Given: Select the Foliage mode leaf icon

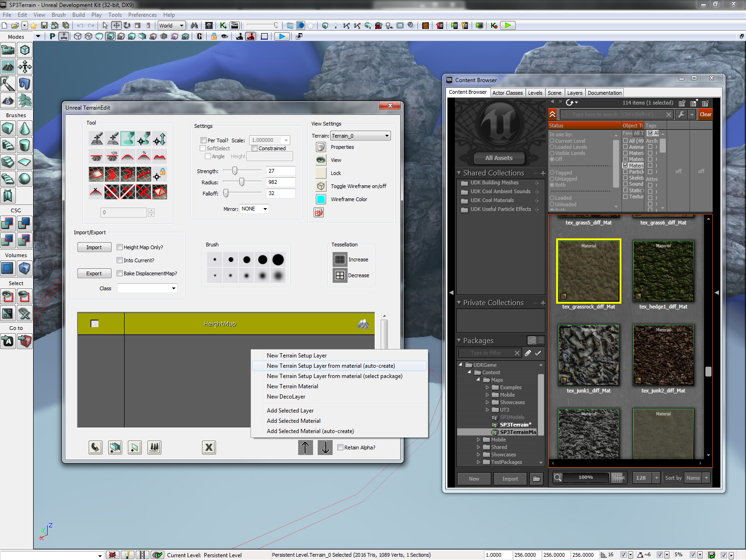Looking at the screenshot, I should coord(25,100).
